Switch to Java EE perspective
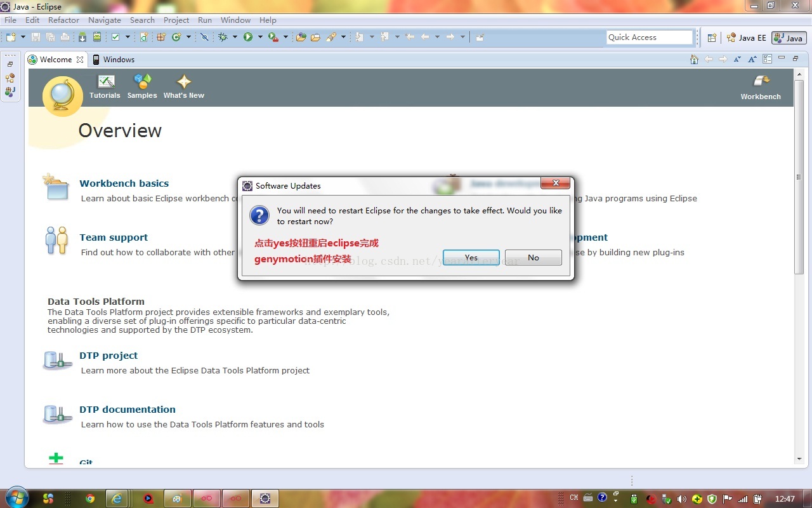Viewport: 812px width, 508px height. point(747,37)
